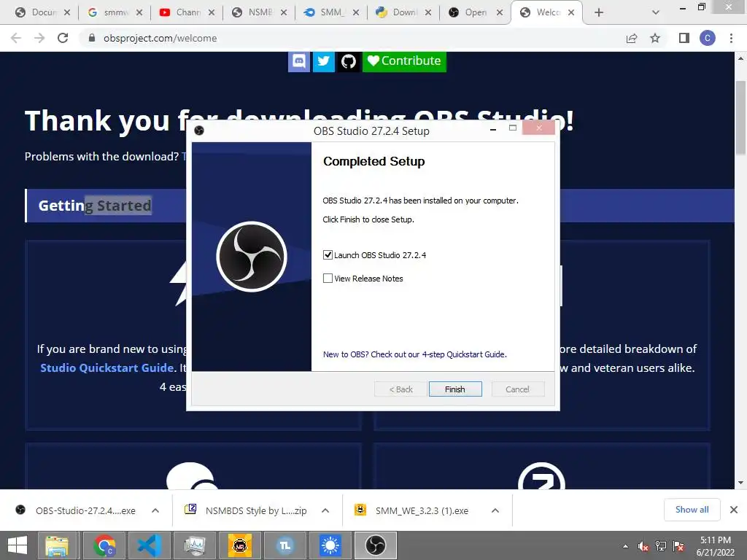Expand options for SMM_WE_3.2.3 exe download
747x560 pixels.
point(495,510)
